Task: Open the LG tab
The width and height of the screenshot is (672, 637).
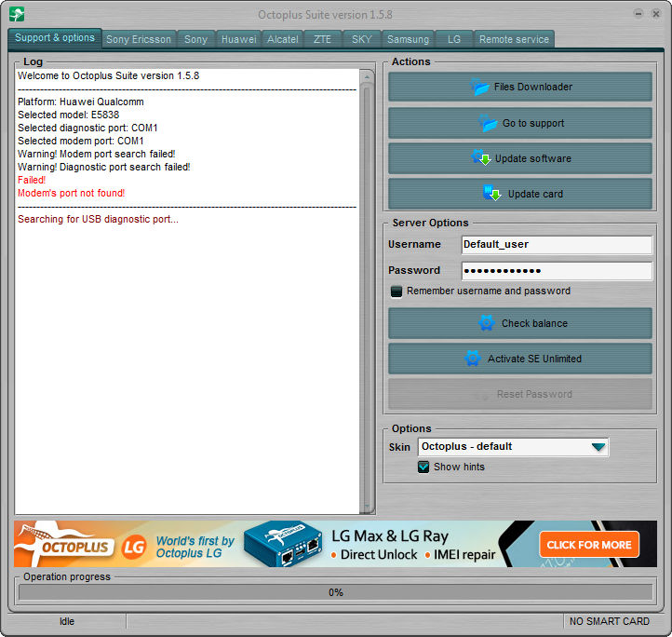Action: (454, 39)
